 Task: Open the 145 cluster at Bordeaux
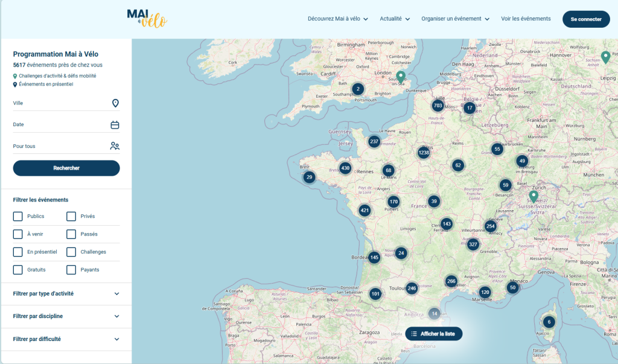374,258
